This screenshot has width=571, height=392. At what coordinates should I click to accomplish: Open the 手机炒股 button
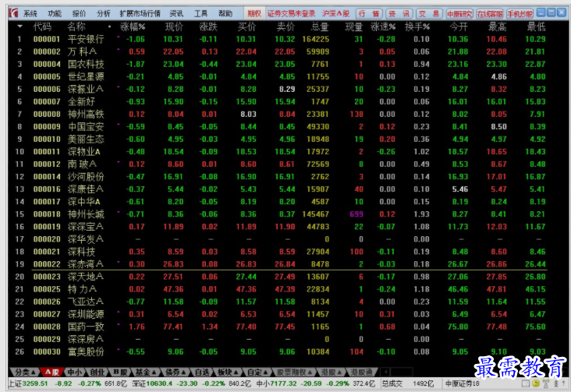(520, 14)
